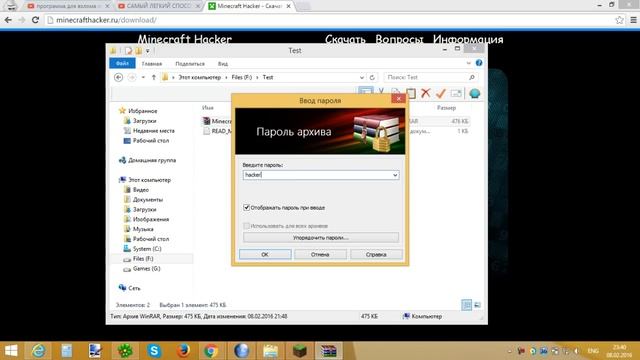Open the recent locations dropdown beside forward arrow
This screenshot has width=640, height=360.
143,77
